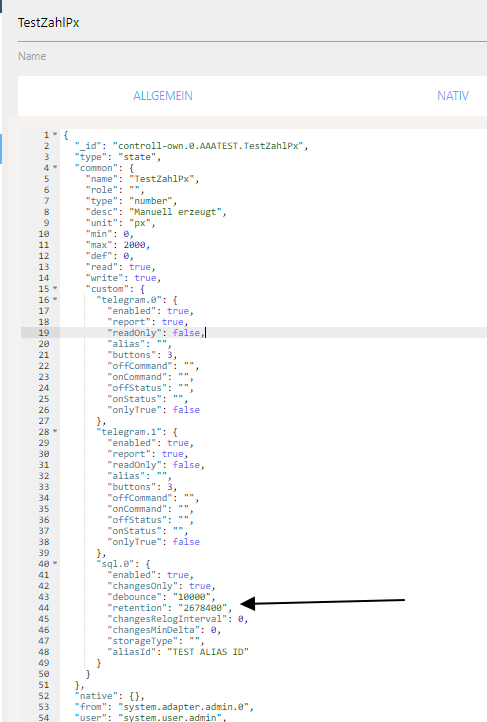Collapse the "telegram.1" block fold arrow
487x722 pixels.
pyautogui.click(x=55, y=432)
